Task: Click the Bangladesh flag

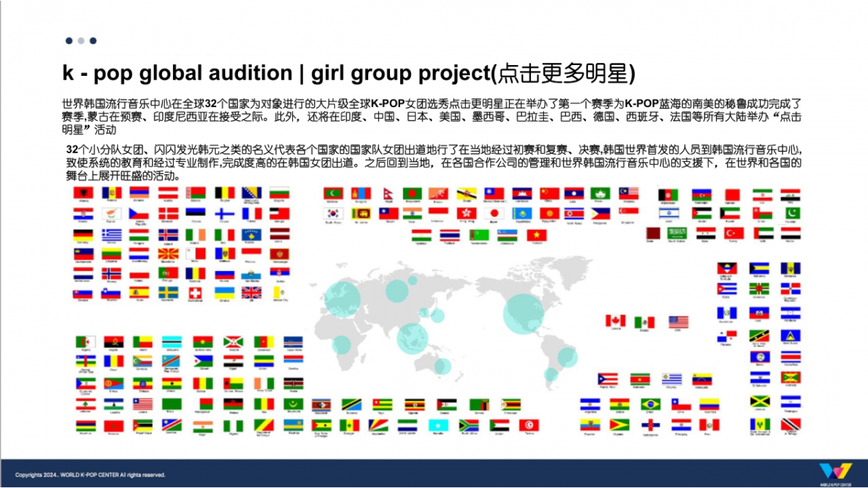Action: [x=412, y=193]
